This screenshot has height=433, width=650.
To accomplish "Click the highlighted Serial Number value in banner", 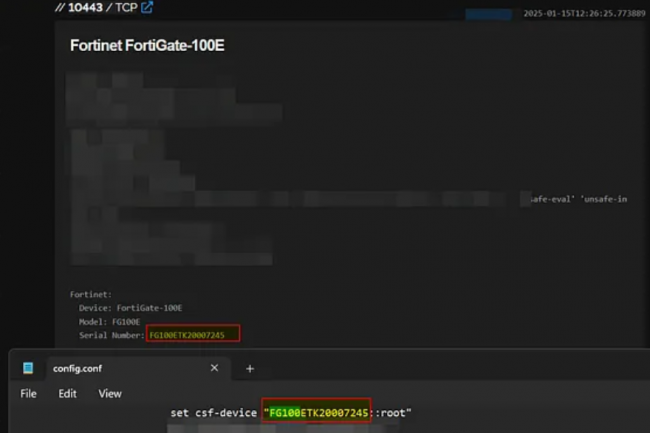I will click(x=193, y=334).
